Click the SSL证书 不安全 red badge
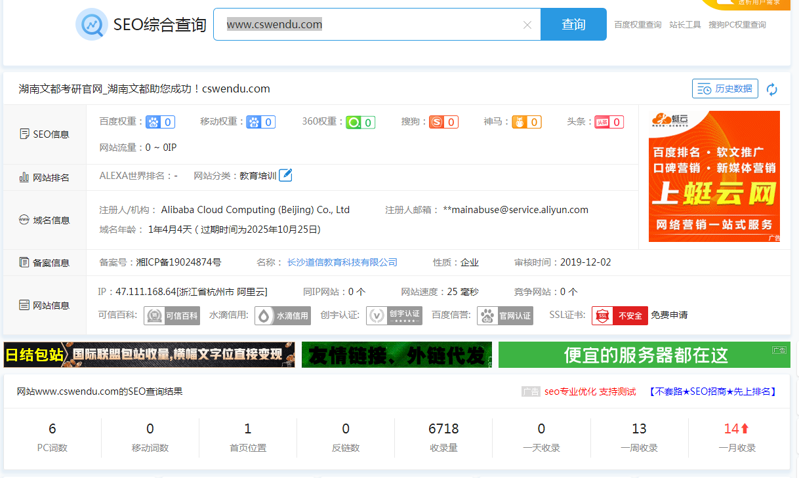799x478 pixels. click(x=620, y=315)
